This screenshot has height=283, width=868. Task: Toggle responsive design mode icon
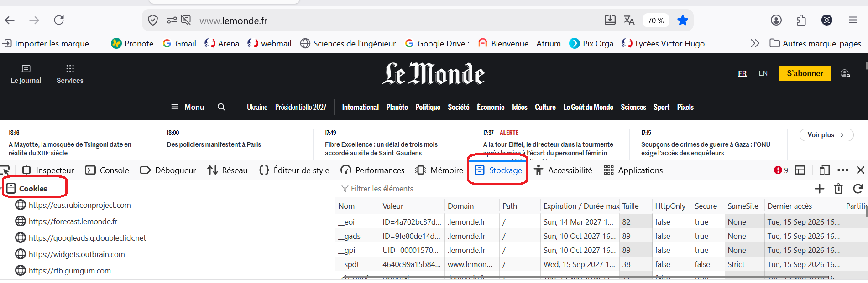point(824,170)
